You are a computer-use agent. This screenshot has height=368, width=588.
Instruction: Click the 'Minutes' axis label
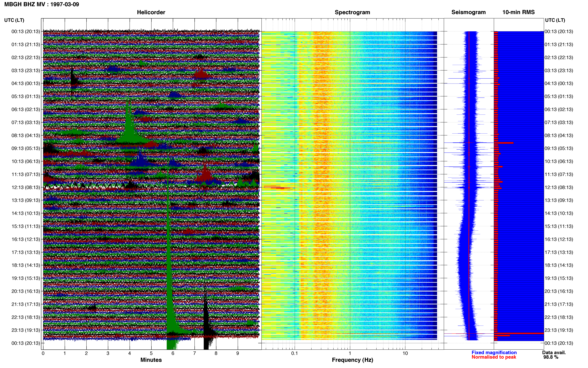tap(151, 360)
